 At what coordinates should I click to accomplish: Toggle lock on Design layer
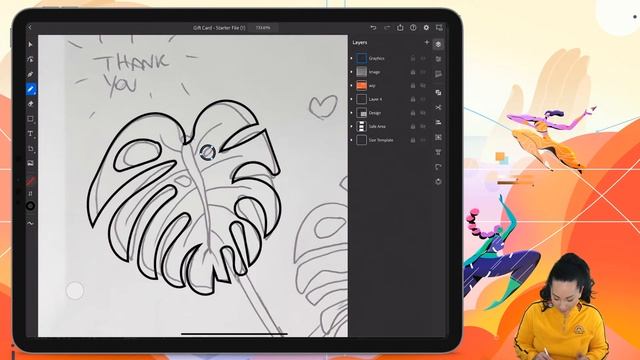tap(413, 113)
